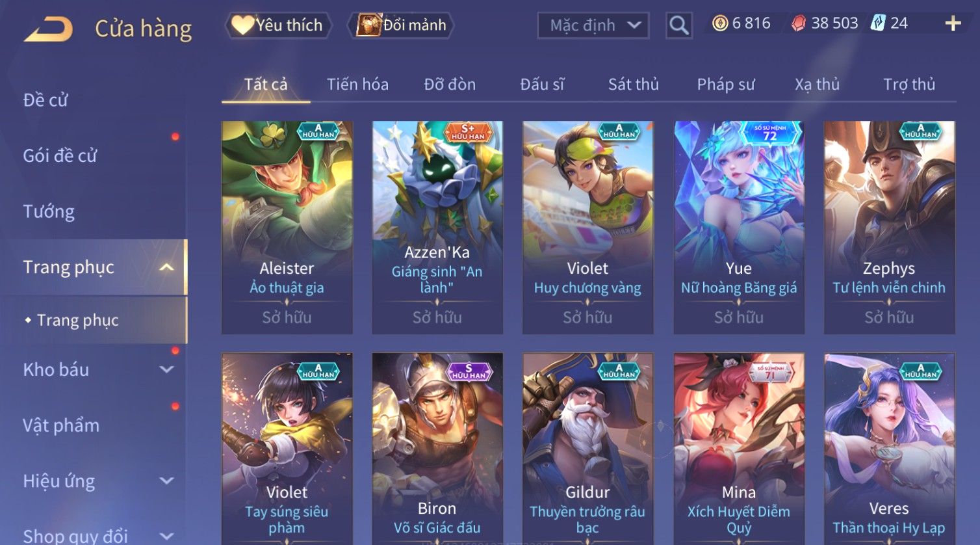Open the Tướng sidebar entry

click(x=49, y=212)
